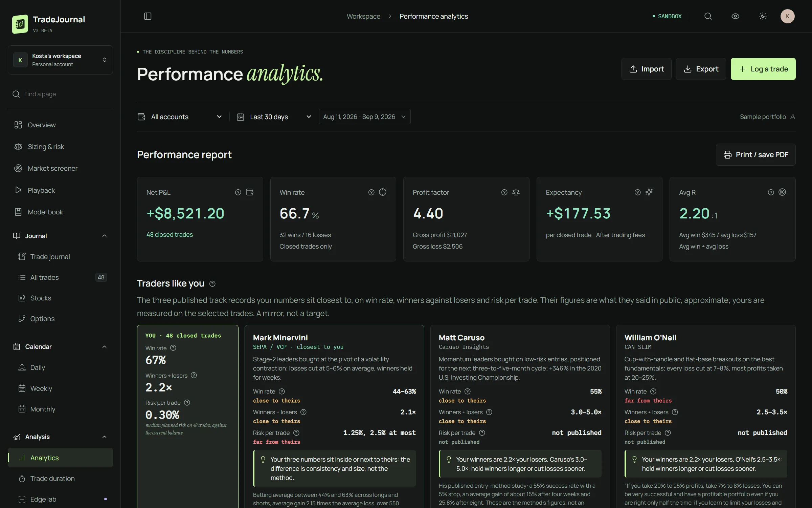Image resolution: width=812 pixels, height=508 pixels.
Task: Click O'Neil's Win rate help icon
Action: tap(653, 391)
